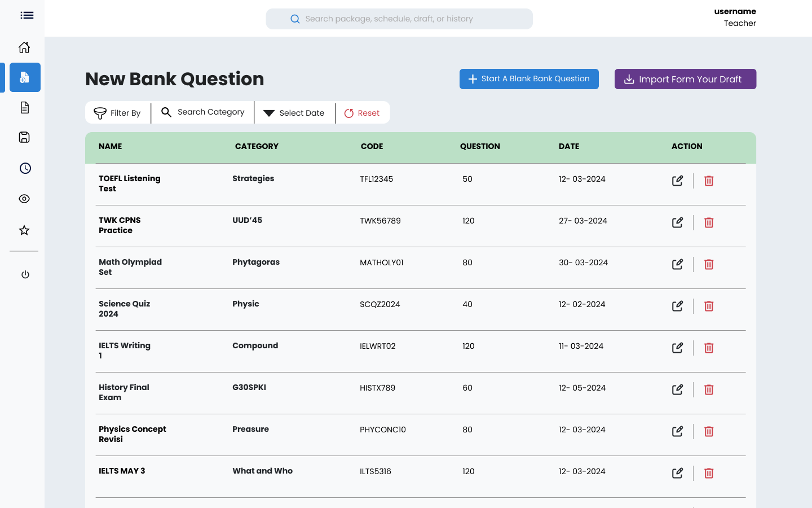812x508 pixels.
Task: Open the hamburger list menu icon
Action: 27,15
